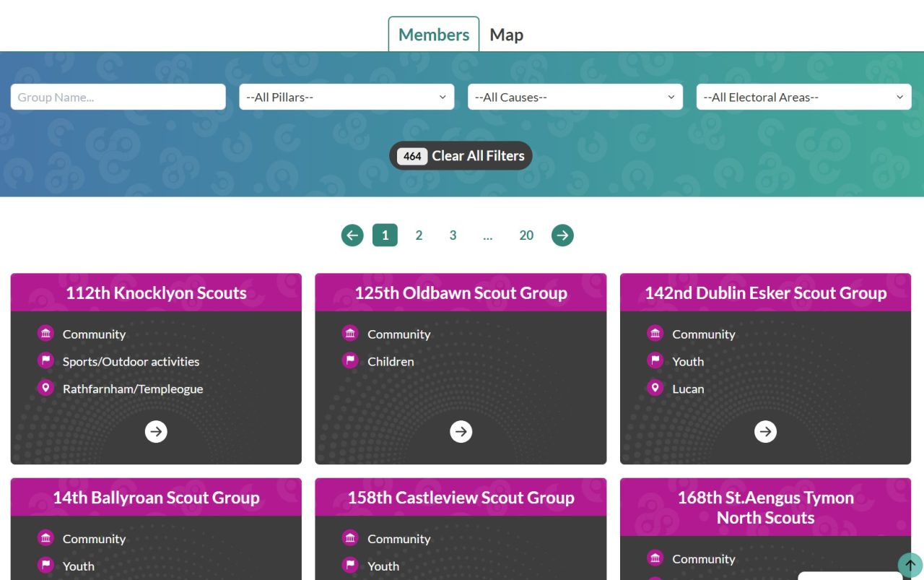Click flag icon in 14th Ballyroan card
This screenshot has height=580, width=924.
click(46, 566)
